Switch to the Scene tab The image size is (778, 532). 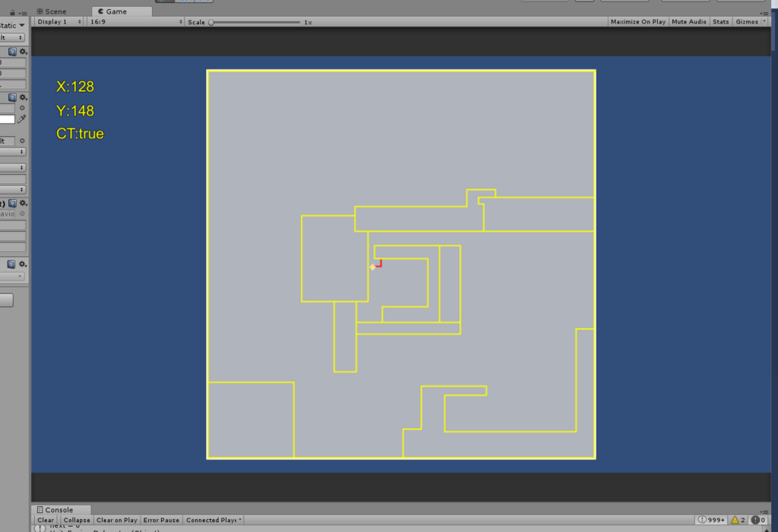pyautogui.click(x=52, y=11)
